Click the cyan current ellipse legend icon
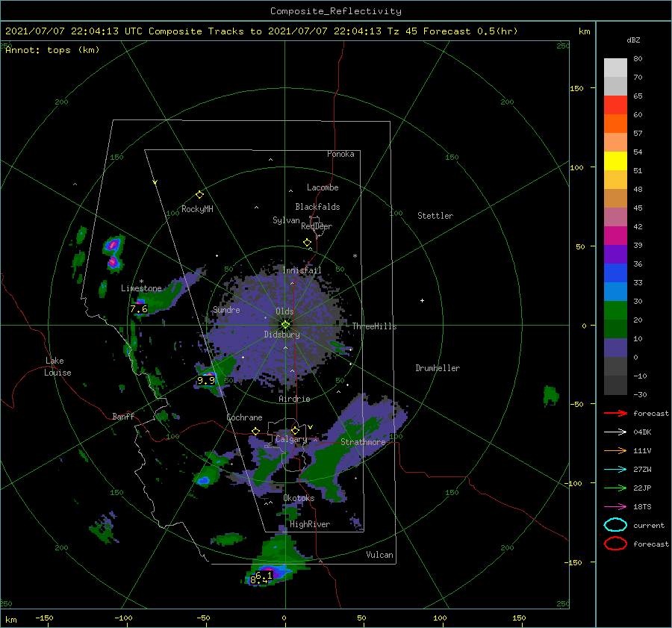This screenshot has height=628, width=672. (x=615, y=525)
